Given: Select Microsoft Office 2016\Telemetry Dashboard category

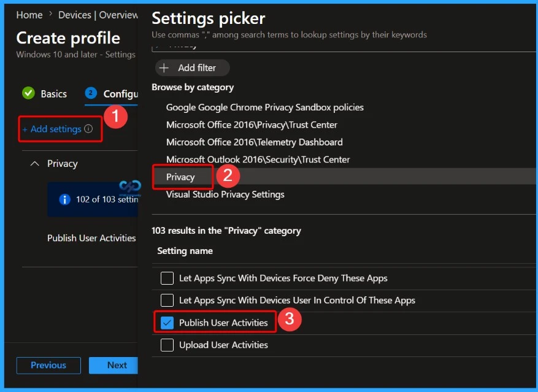Looking at the screenshot, I should pyautogui.click(x=254, y=142).
